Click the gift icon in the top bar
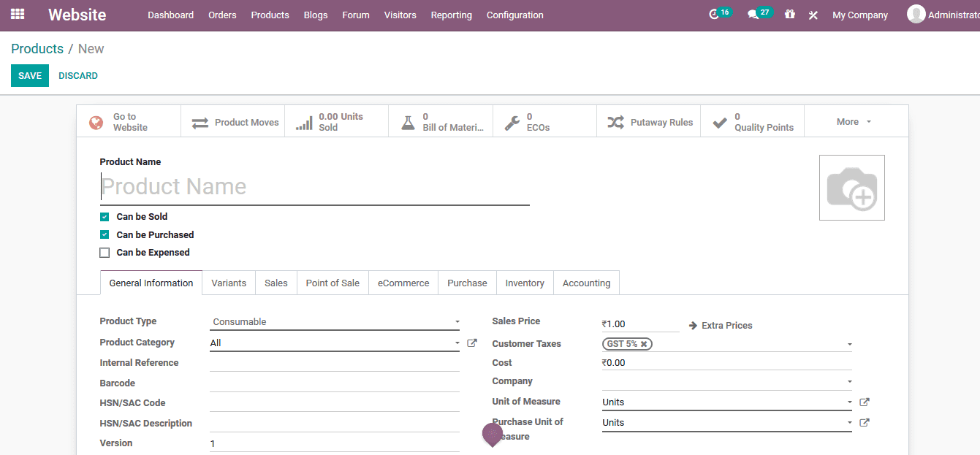Image resolution: width=980 pixels, height=455 pixels. point(789,15)
